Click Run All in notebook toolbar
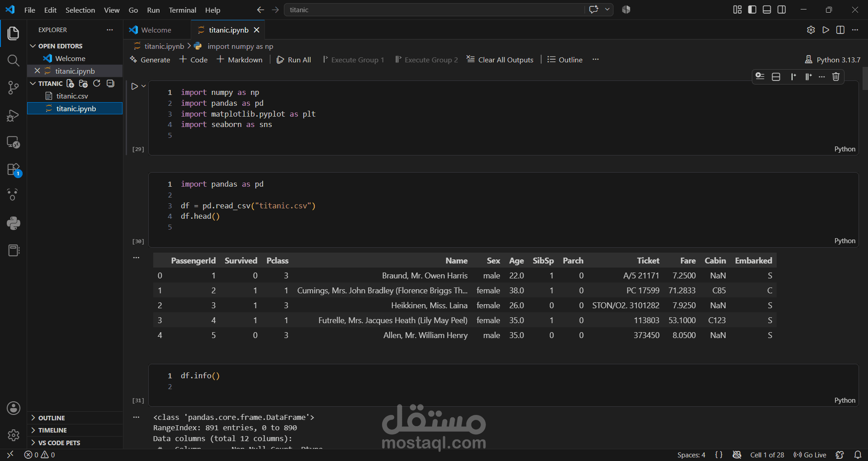The width and height of the screenshot is (868, 461). pos(294,60)
